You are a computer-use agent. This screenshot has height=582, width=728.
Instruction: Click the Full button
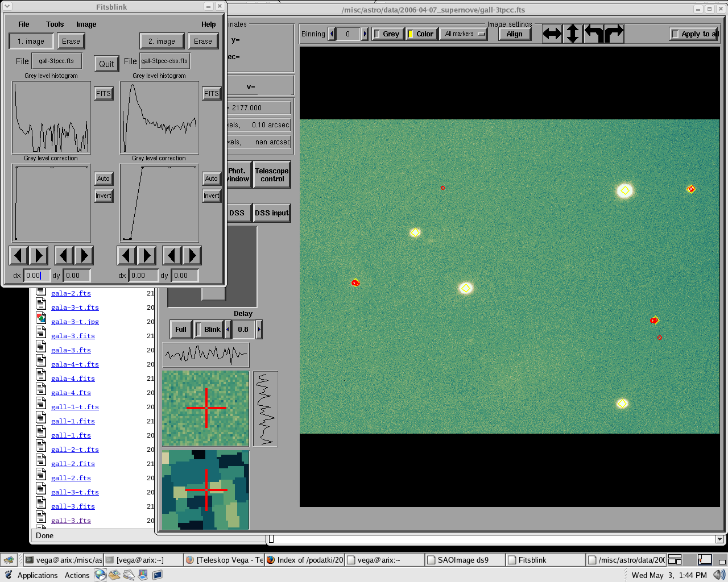coord(180,330)
